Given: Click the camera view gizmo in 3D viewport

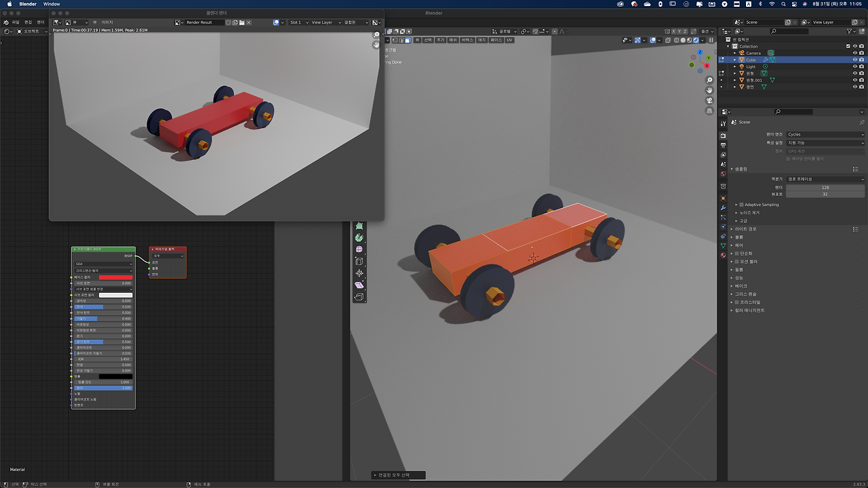Looking at the screenshot, I should 709,100.
